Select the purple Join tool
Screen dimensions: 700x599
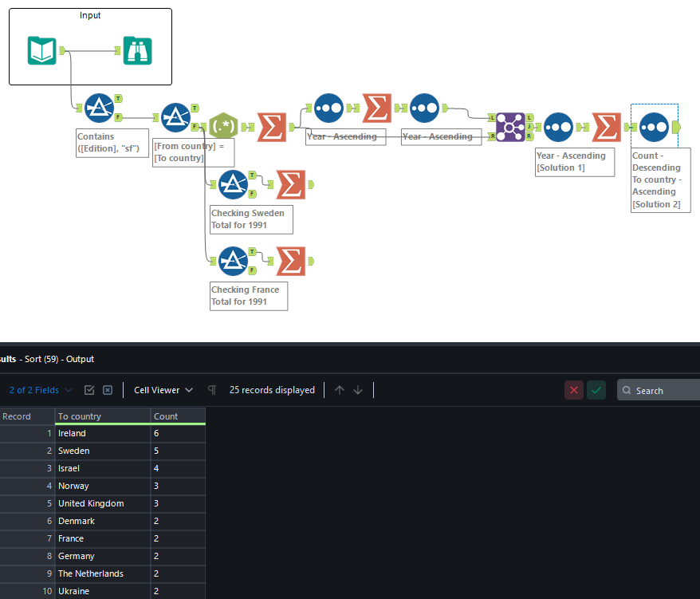coord(511,127)
